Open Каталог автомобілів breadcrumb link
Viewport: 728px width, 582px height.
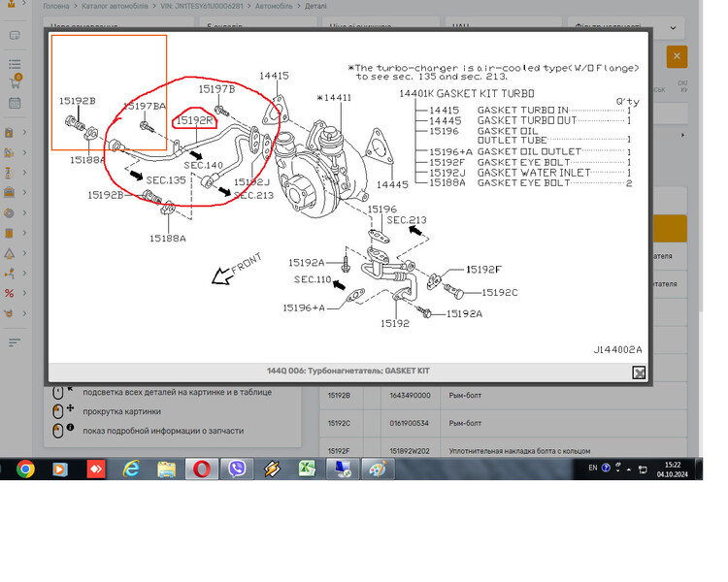pyautogui.click(x=121, y=5)
